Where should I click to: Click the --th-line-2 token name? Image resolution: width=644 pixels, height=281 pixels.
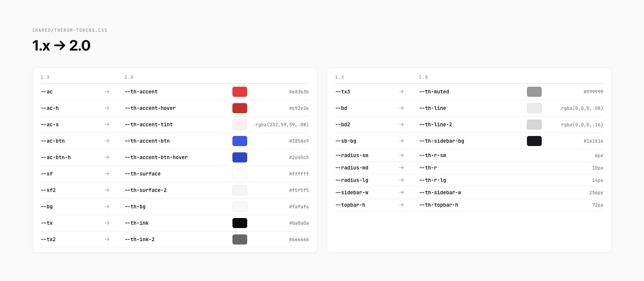point(436,125)
